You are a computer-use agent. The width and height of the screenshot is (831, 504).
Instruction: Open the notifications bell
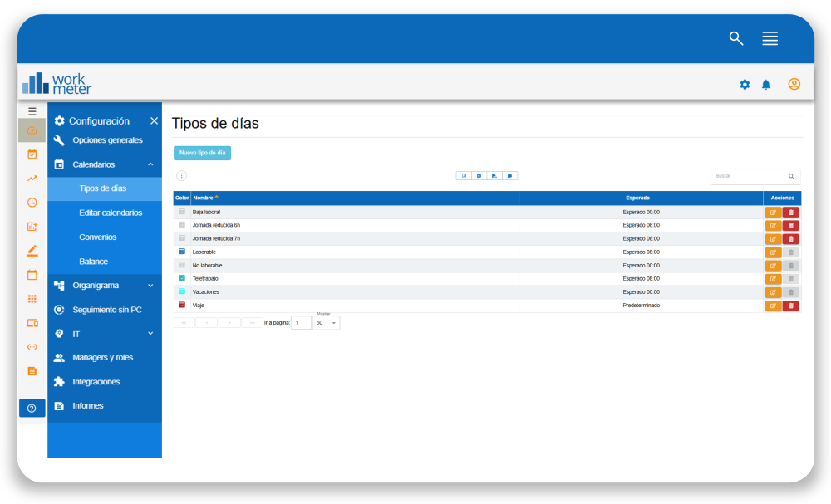(766, 85)
